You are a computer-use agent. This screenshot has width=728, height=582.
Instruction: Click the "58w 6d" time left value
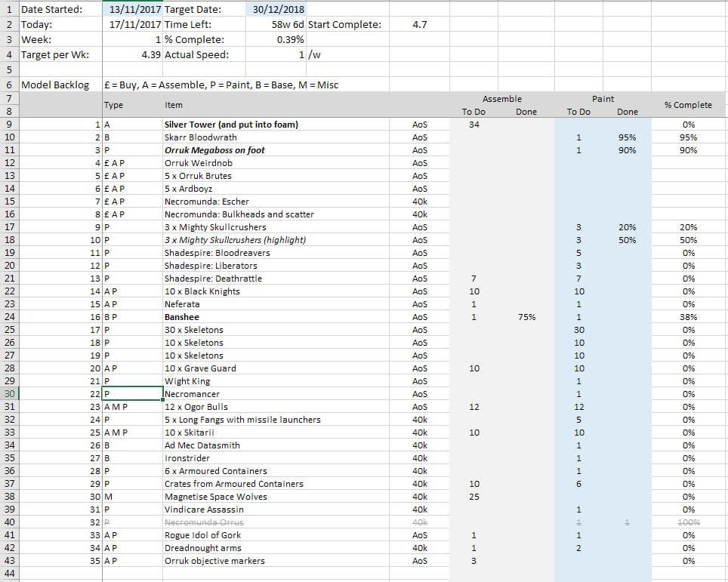(x=276, y=25)
